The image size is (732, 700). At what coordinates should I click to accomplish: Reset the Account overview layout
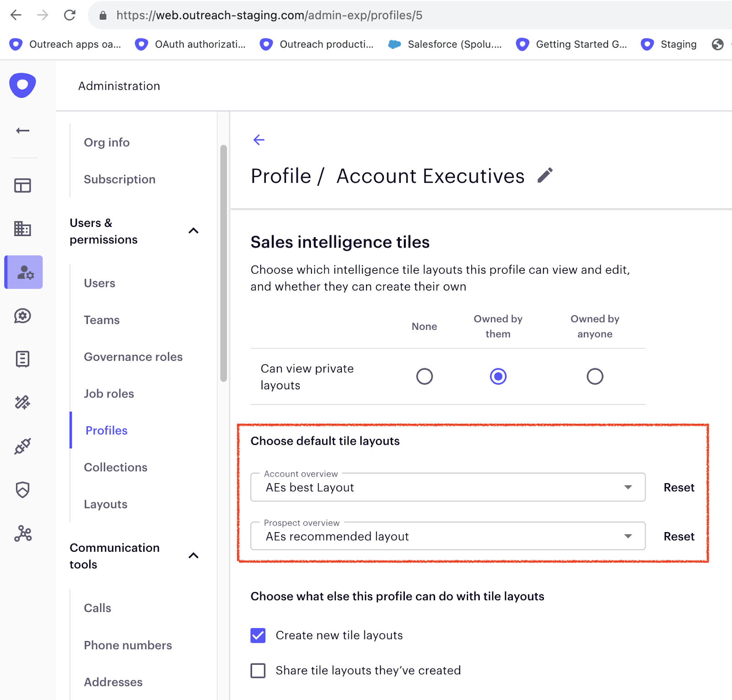coord(678,487)
